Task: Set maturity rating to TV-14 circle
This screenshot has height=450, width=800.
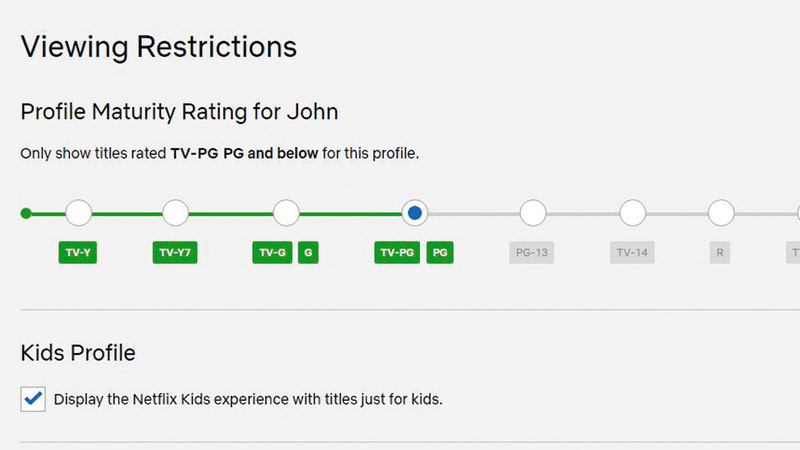Action: (x=632, y=213)
